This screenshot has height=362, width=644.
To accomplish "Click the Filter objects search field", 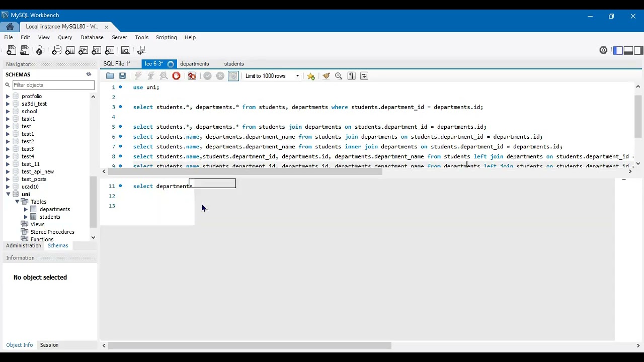I will click(53, 85).
